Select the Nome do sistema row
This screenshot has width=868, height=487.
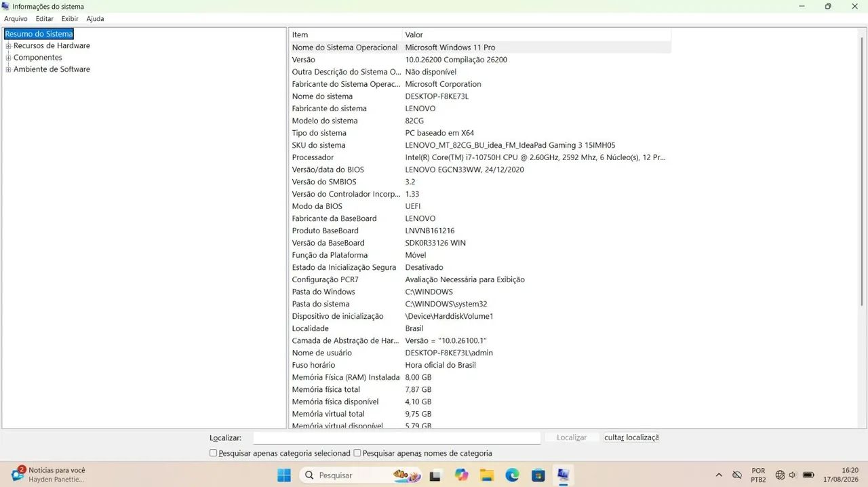(x=480, y=96)
